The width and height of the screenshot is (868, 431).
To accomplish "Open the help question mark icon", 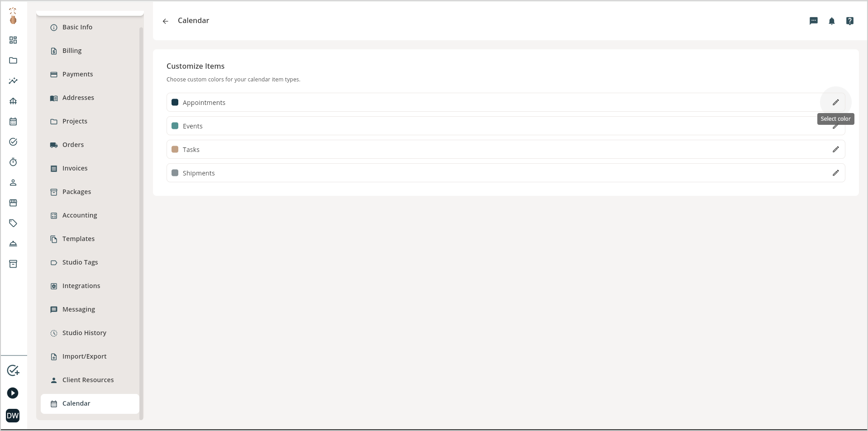I will pyautogui.click(x=850, y=21).
